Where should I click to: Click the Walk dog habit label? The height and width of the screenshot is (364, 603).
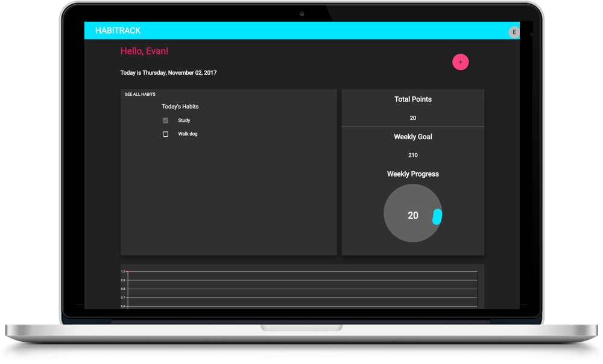[x=188, y=134]
